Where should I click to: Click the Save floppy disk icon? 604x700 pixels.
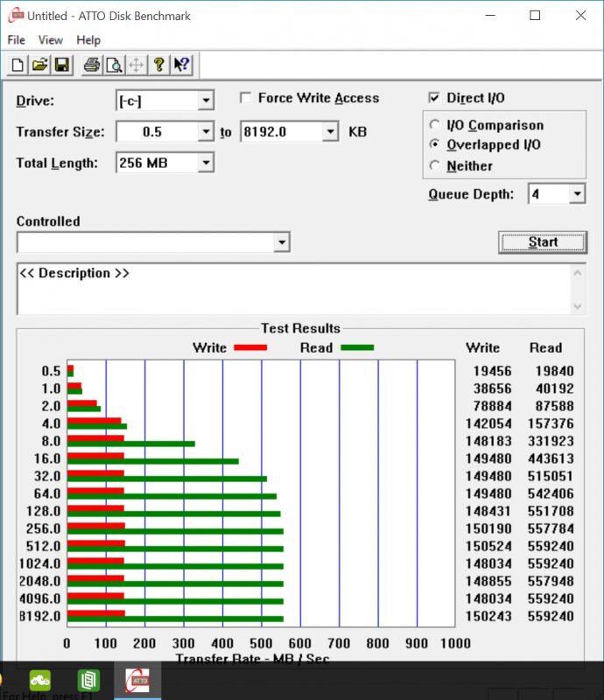coord(61,65)
